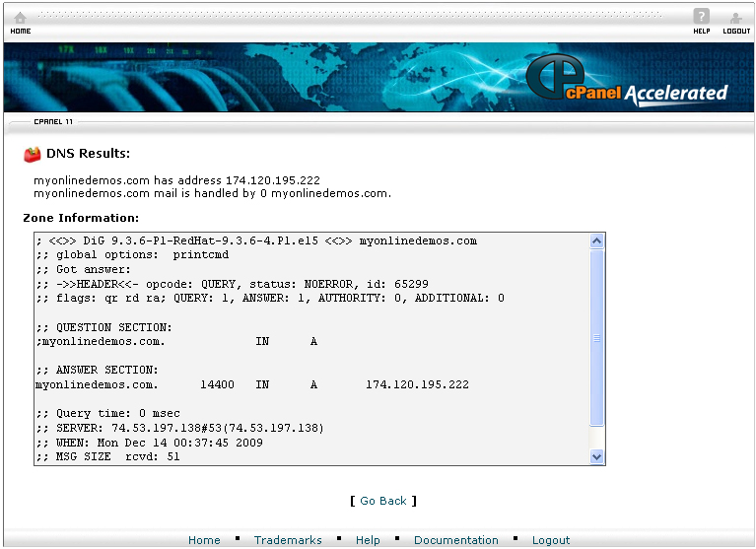Click the Home house icon in the header

(20, 18)
